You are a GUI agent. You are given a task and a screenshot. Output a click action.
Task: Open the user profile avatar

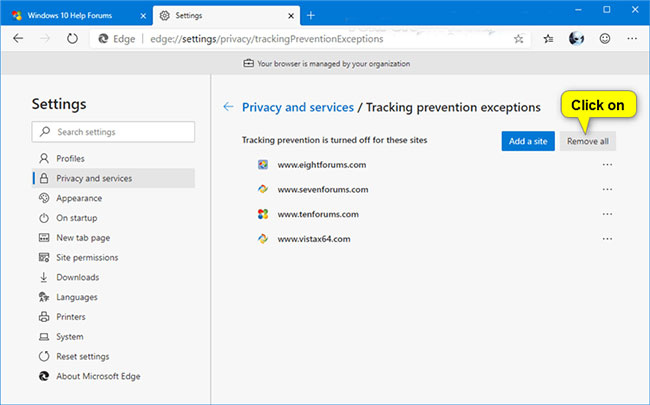[x=576, y=39]
